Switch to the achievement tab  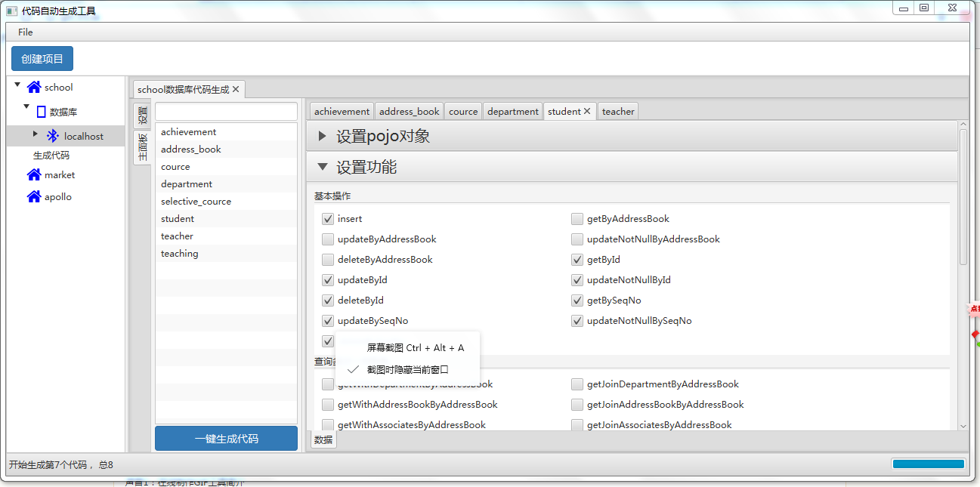click(x=342, y=111)
